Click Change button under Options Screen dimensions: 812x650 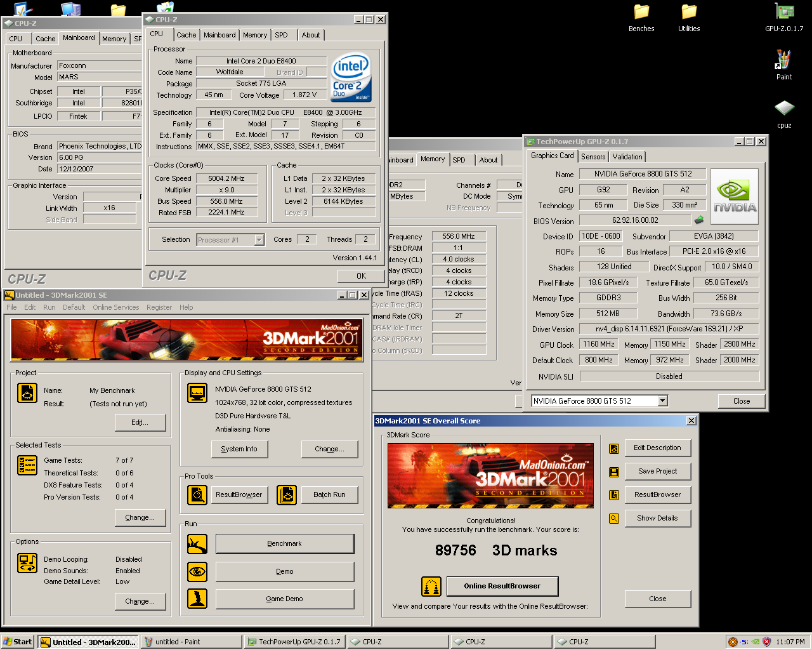tap(140, 602)
